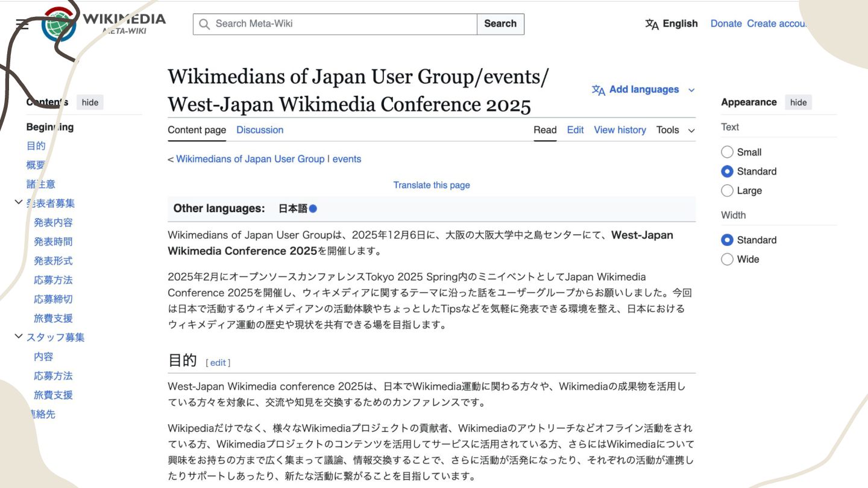Jump to 発表形式 in contents

pyautogui.click(x=53, y=261)
